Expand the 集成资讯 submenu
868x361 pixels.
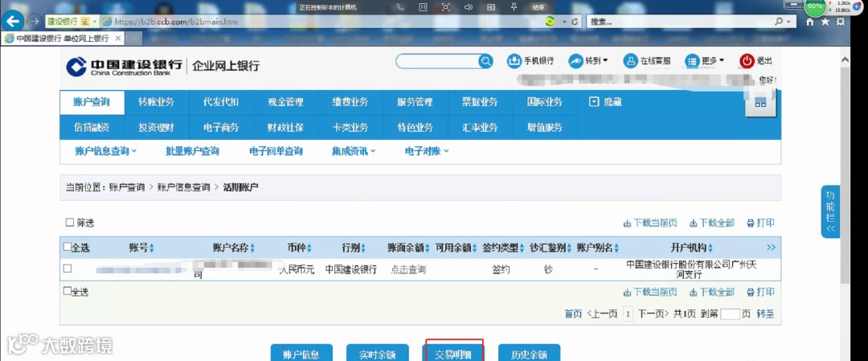[354, 150]
